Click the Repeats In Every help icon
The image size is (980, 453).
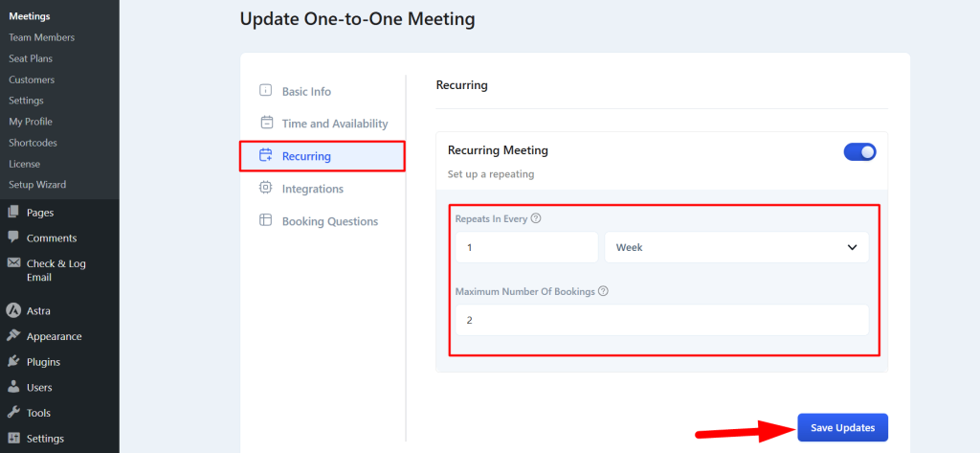[x=536, y=219]
